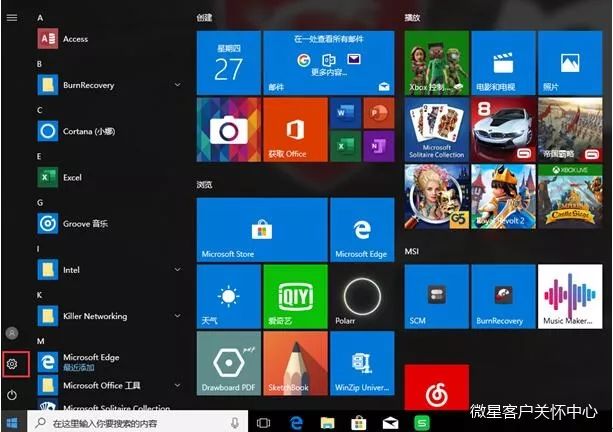
Task: Open the Killer Networking folder entry
Action: [109, 316]
